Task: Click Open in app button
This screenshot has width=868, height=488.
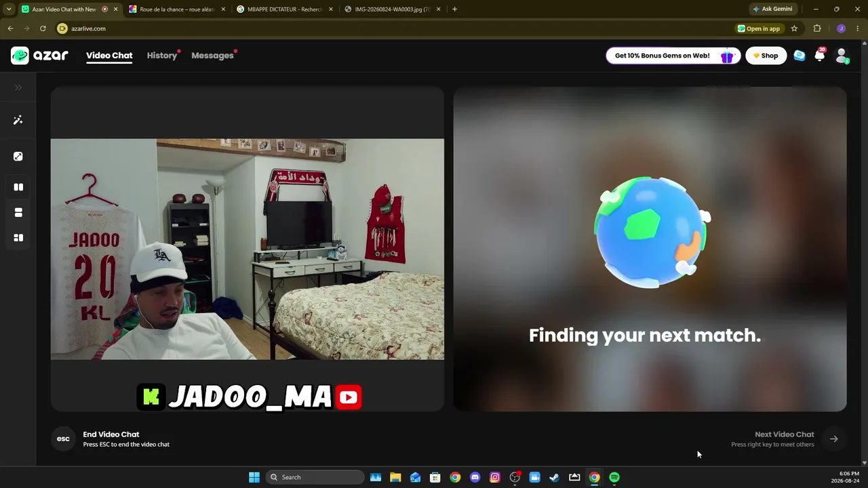Action: [759, 28]
